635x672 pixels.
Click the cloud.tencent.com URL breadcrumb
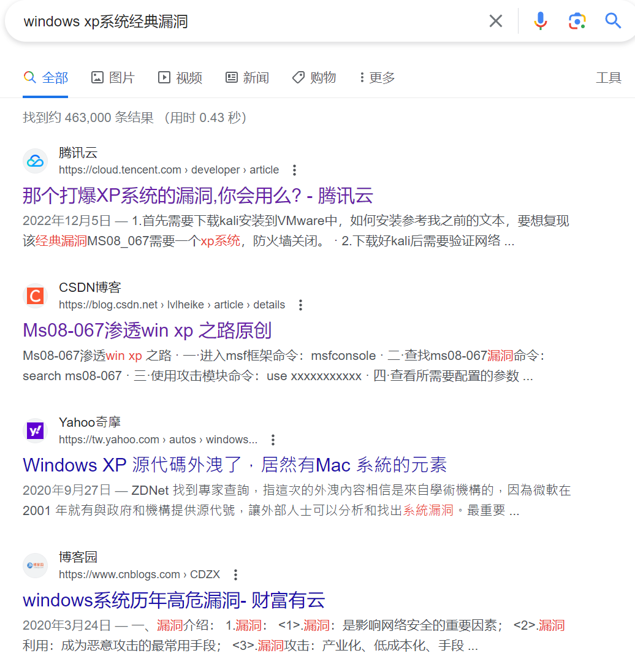(169, 170)
